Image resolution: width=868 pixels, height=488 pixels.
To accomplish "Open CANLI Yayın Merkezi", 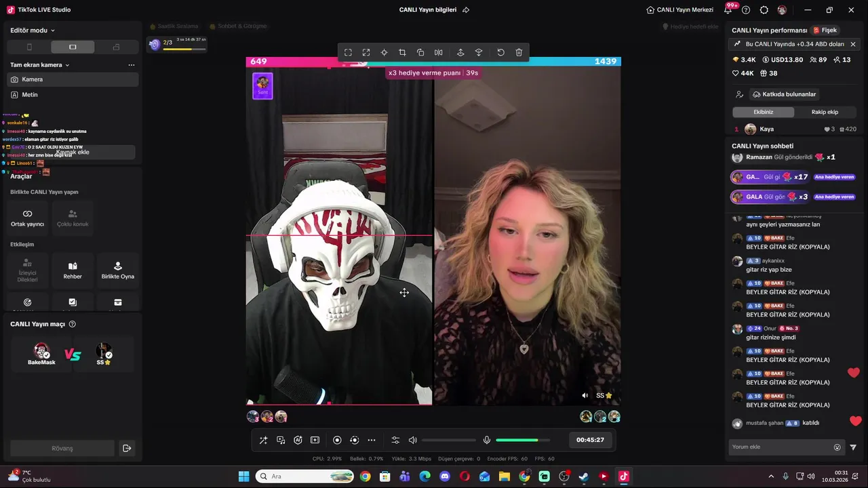I will click(x=680, y=10).
